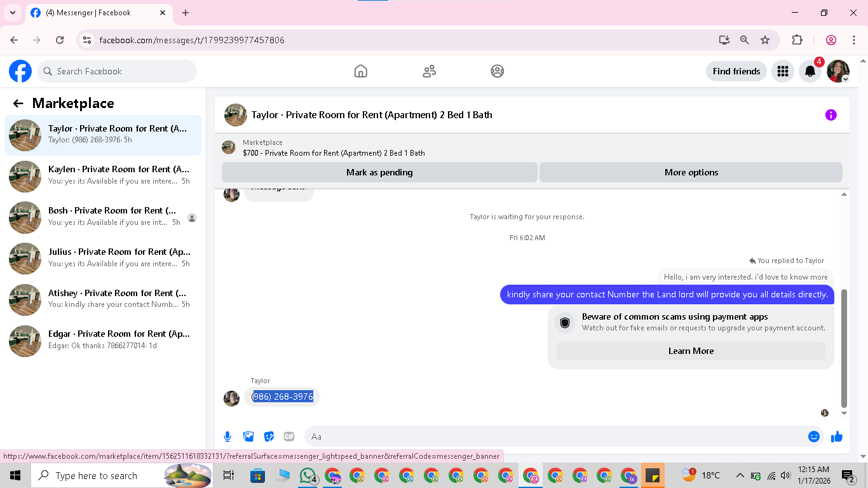868x488 pixels.
Task: Open a new browser tab
Action: [186, 13]
